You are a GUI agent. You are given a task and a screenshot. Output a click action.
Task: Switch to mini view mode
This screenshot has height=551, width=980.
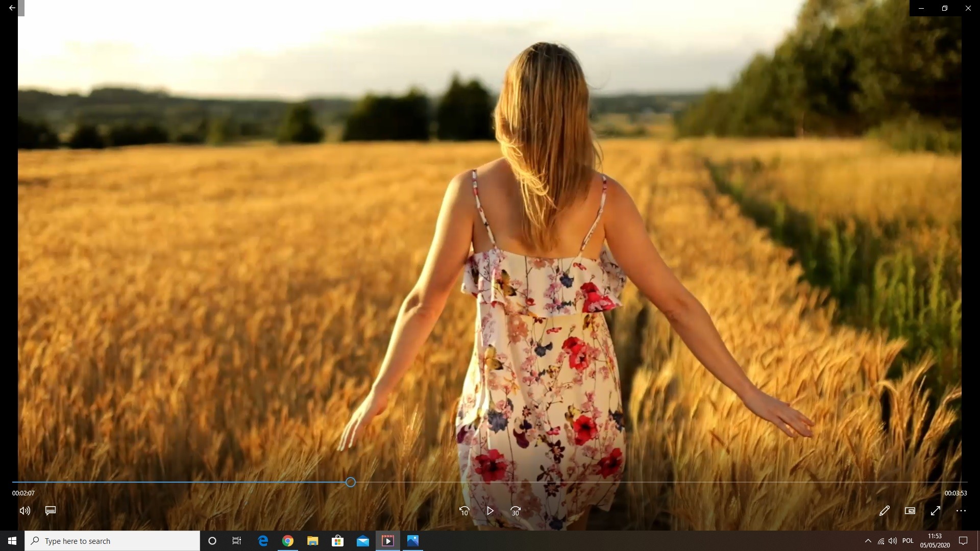(910, 511)
